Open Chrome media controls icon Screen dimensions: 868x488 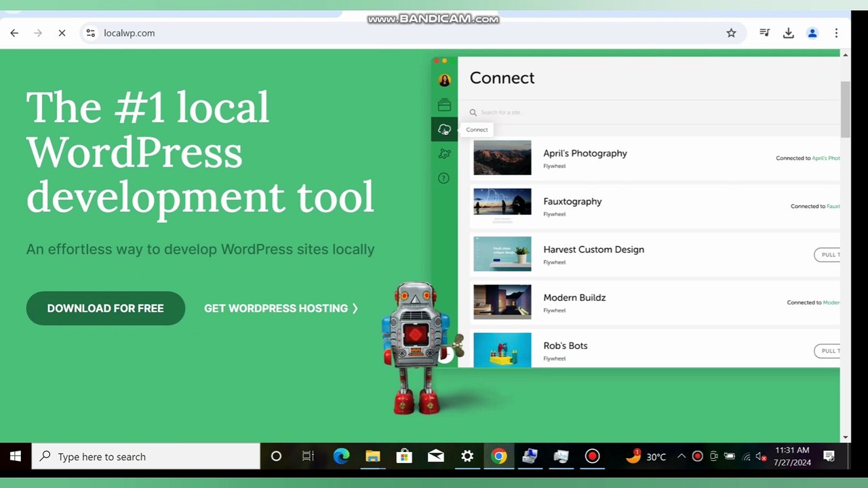[764, 33]
